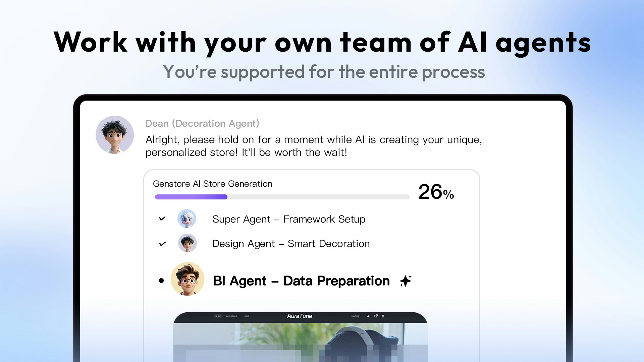Viewport: 644px width, 362px height.
Task: Click the account icon in AuraTune preview
Action: point(383,316)
